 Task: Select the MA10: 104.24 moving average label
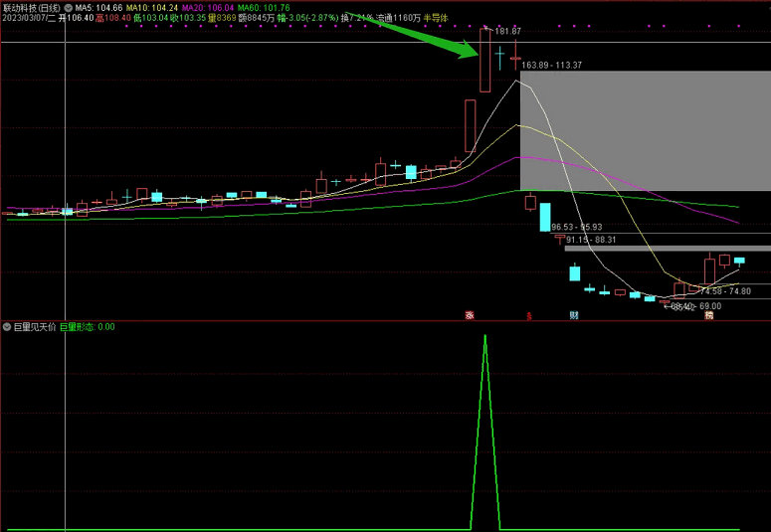152,8
